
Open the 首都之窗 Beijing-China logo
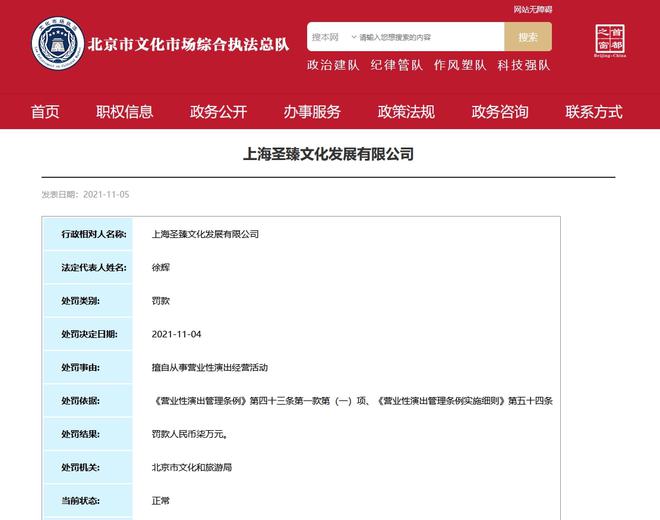[610, 40]
